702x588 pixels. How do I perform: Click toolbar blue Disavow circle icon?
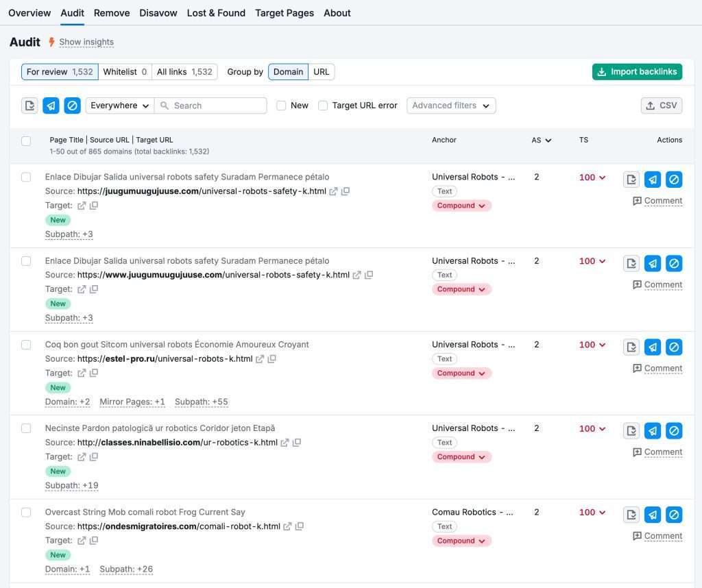[72, 106]
